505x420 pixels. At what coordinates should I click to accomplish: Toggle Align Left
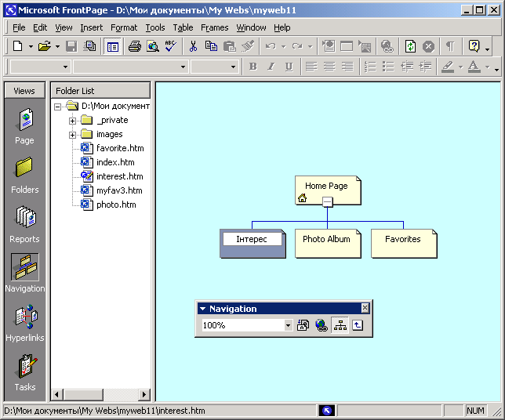311,67
